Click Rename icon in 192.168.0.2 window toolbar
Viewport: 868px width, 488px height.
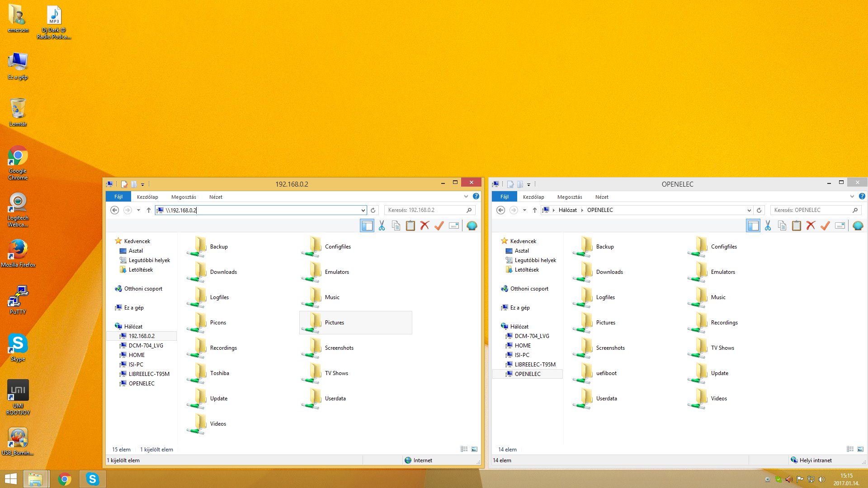[x=454, y=225]
